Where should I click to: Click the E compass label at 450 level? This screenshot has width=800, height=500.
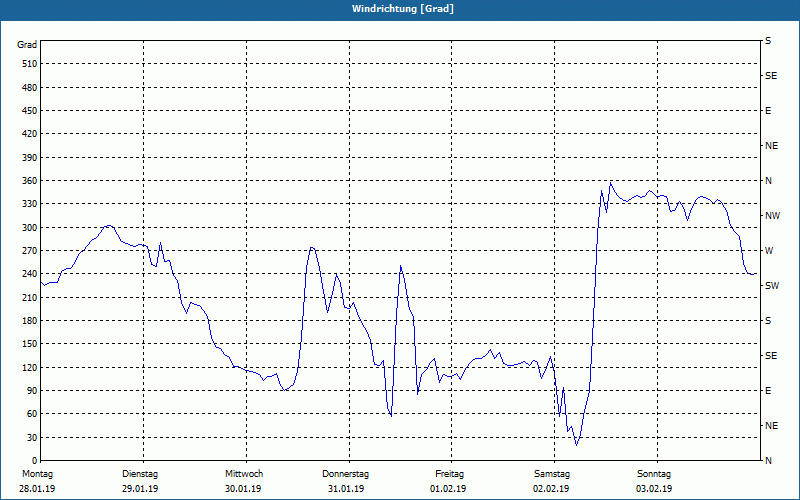pos(768,111)
